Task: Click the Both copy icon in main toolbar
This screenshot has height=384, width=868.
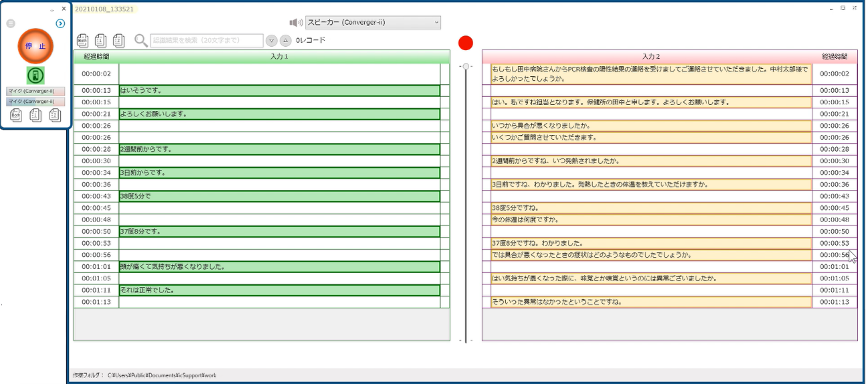Action: point(82,41)
